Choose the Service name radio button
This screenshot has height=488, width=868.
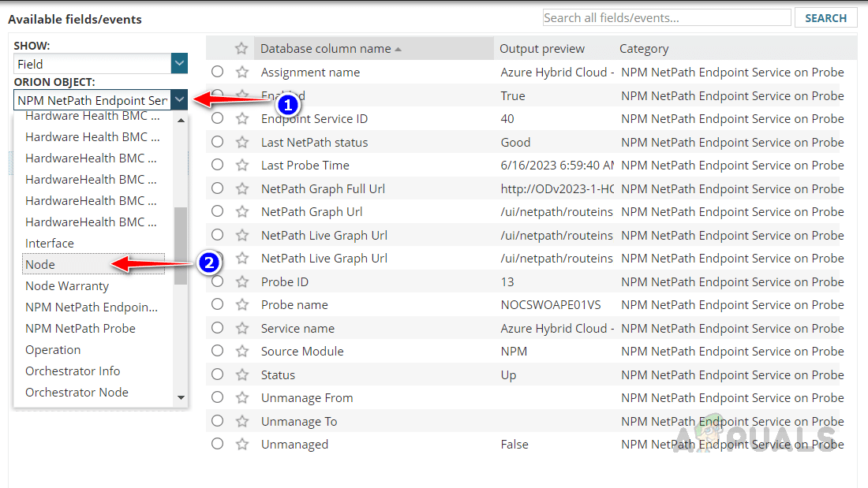click(x=218, y=328)
